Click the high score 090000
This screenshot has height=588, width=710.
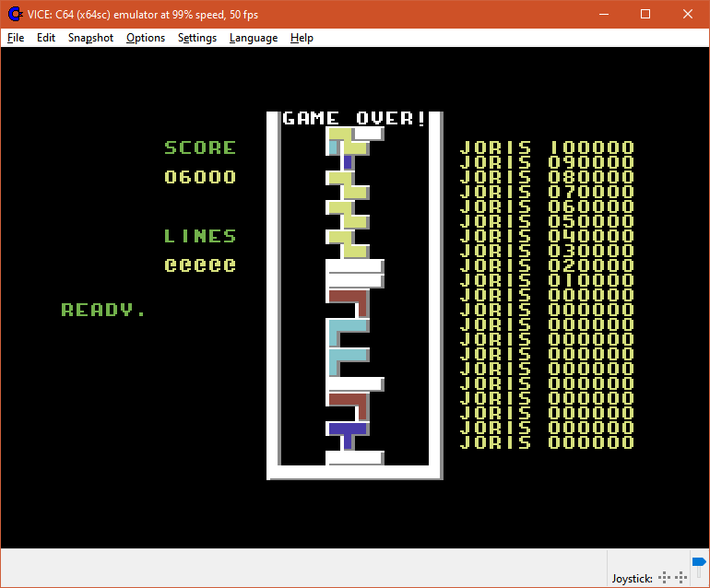click(591, 162)
